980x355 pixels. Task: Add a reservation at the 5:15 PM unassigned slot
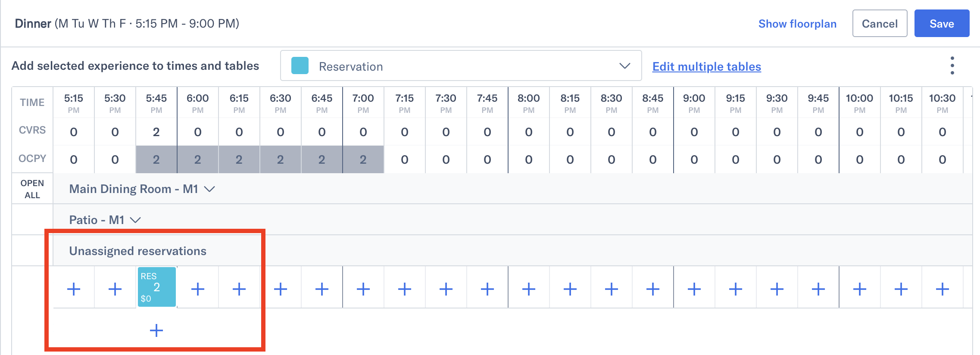coord(73,289)
